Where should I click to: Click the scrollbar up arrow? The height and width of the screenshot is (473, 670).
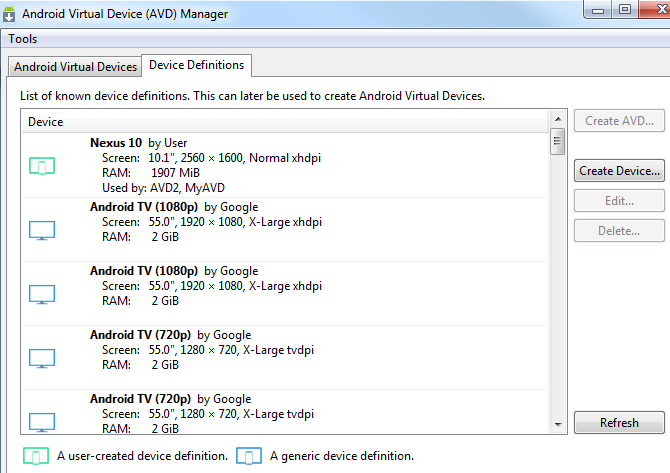pos(558,119)
